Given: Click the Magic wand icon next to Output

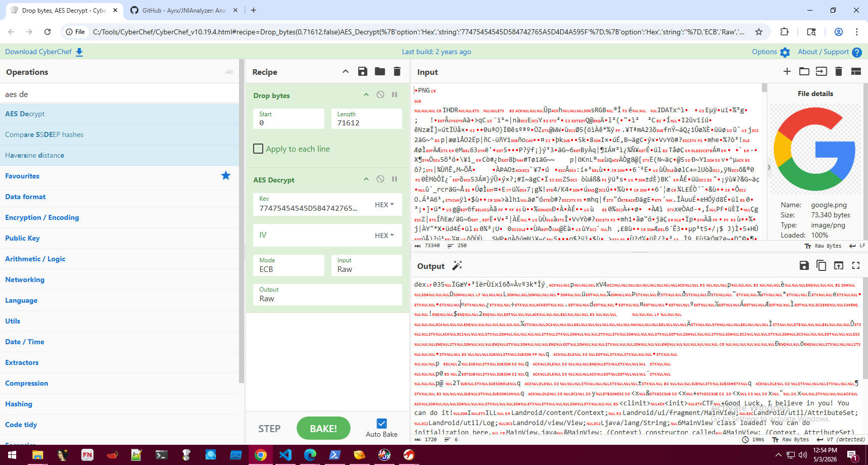Looking at the screenshot, I should pyautogui.click(x=457, y=266).
